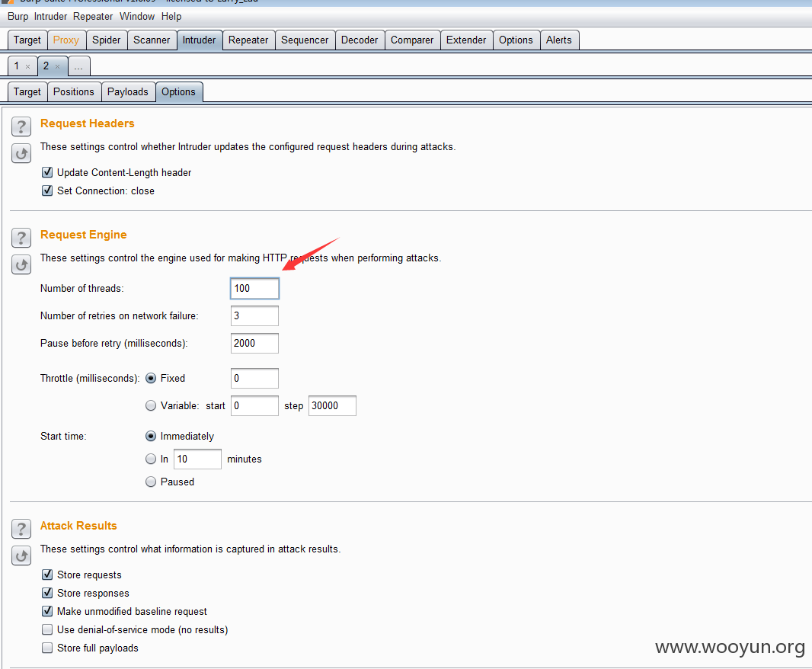Switch to Comparer tab
This screenshot has height=669, width=812.
(412, 40)
